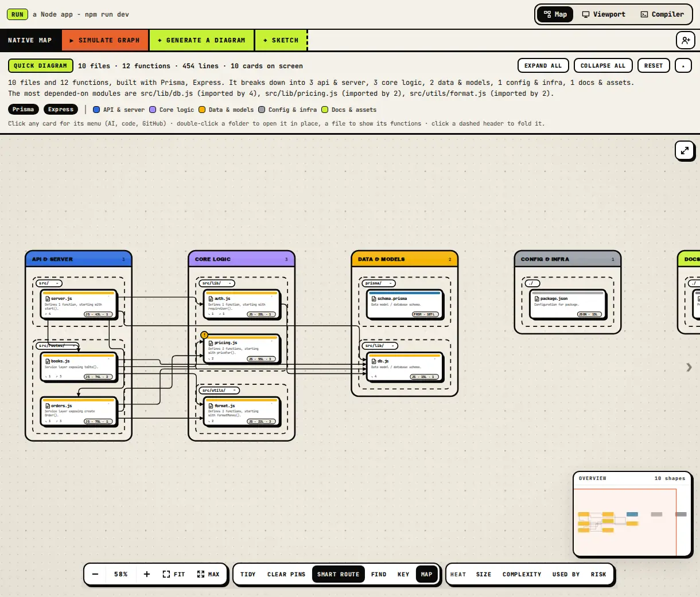Click the orders.js file icon

click(x=48, y=406)
